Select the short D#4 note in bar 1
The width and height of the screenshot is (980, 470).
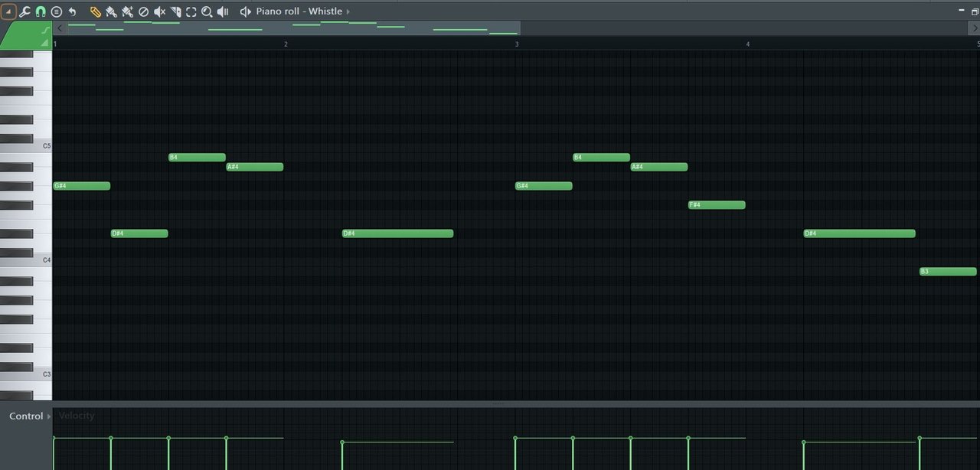point(139,233)
